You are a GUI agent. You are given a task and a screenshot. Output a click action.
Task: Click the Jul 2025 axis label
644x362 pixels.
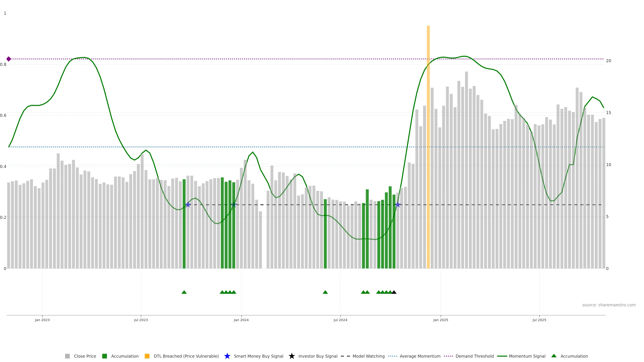tap(539, 320)
